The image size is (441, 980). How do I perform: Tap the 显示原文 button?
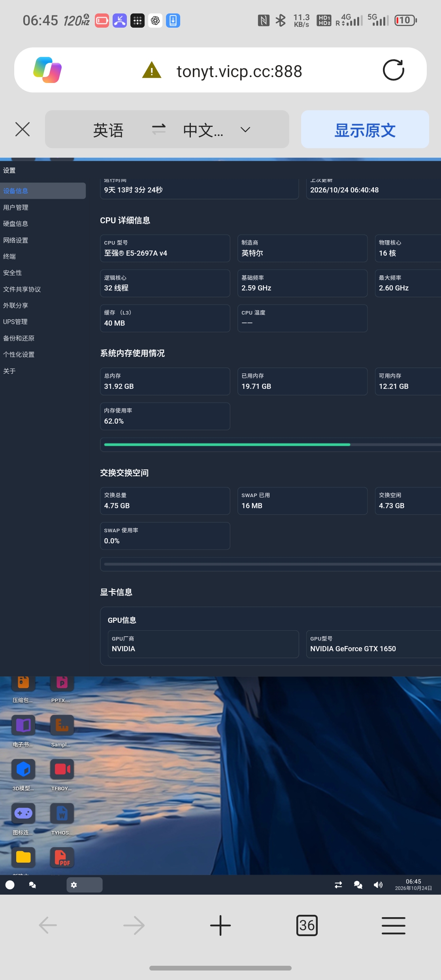click(365, 129)
